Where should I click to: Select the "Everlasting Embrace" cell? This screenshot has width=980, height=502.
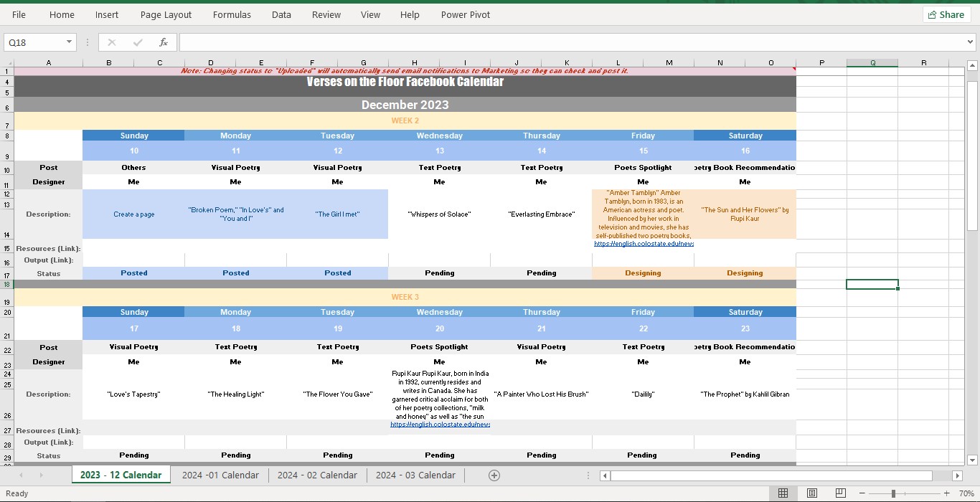click(541, 214)
